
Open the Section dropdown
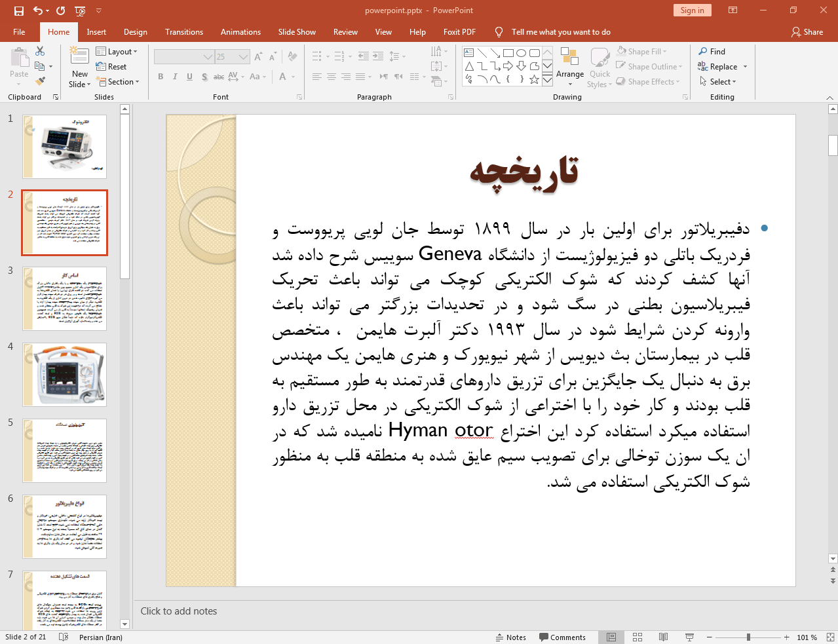118,82
